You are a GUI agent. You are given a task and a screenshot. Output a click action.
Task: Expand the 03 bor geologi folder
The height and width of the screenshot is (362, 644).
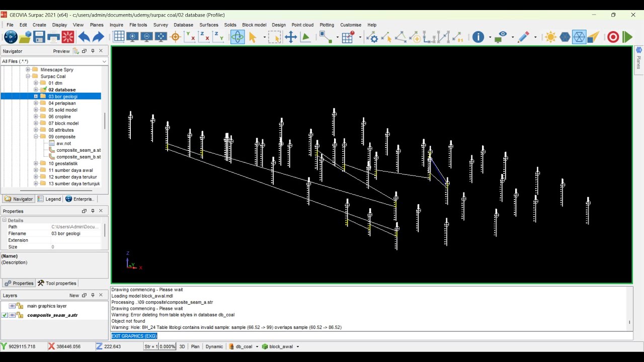(36, 97)
